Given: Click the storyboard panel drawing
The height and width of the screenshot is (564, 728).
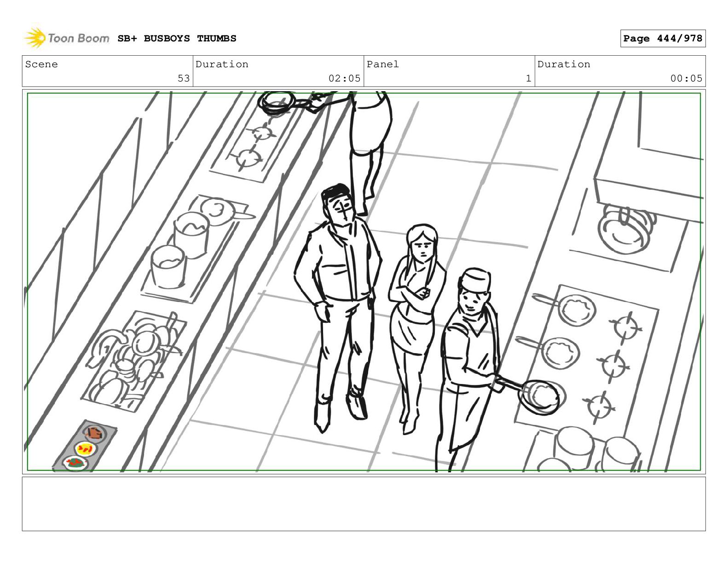Looking at the screenshot, I should click(364, 282).
